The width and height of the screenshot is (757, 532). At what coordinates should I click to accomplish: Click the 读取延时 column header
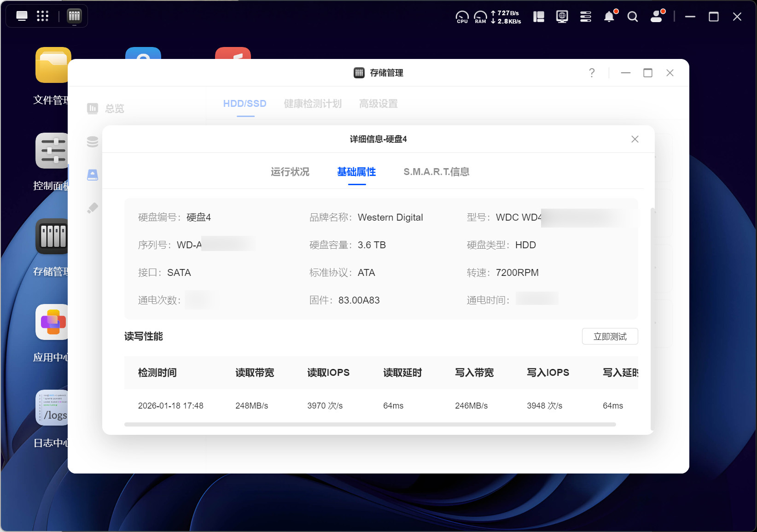point(402,373)
